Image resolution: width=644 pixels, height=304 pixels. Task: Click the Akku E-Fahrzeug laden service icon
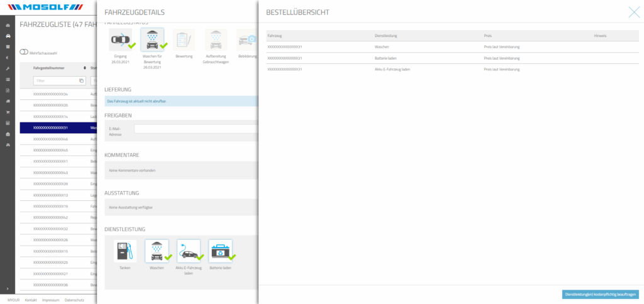[189, 251]
